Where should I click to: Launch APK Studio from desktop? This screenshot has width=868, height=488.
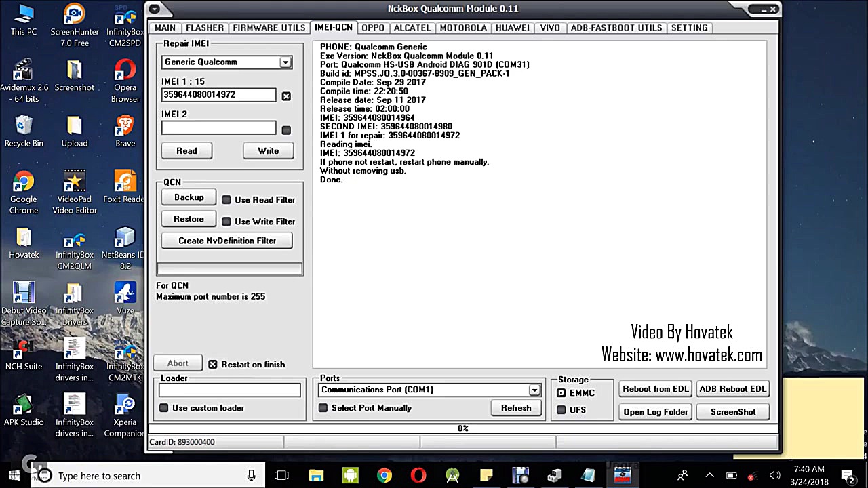point(24,411)
